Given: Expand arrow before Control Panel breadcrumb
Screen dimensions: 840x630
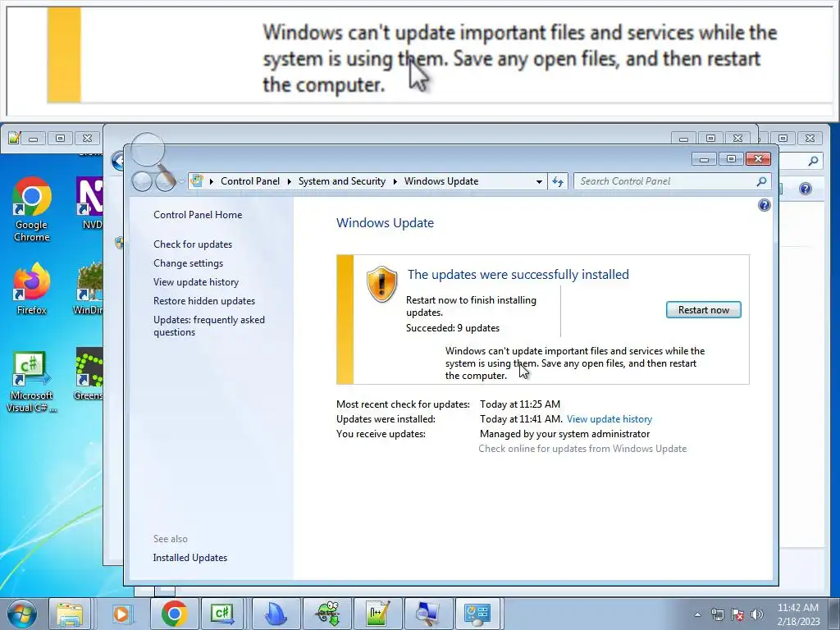Looking at the screenshot, I should point(212,181).
